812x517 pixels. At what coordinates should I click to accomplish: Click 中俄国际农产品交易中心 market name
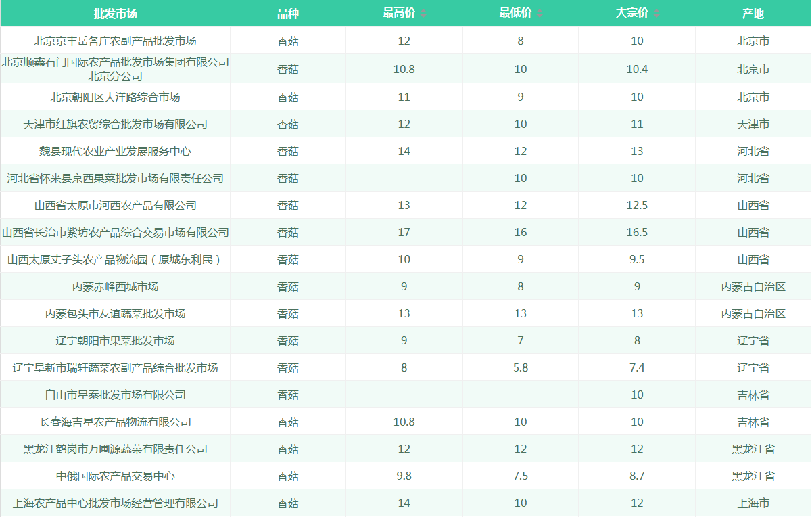[x=115, y=476]
